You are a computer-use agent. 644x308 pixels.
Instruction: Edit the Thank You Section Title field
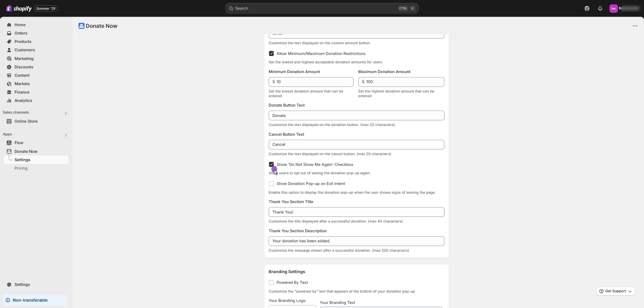[x=357, y=212]
